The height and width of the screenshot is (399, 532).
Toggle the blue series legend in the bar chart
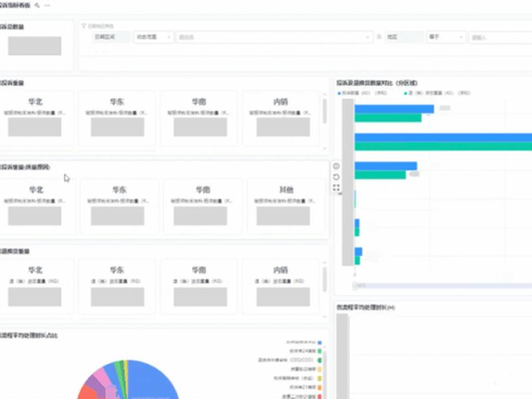pos(362,93)
